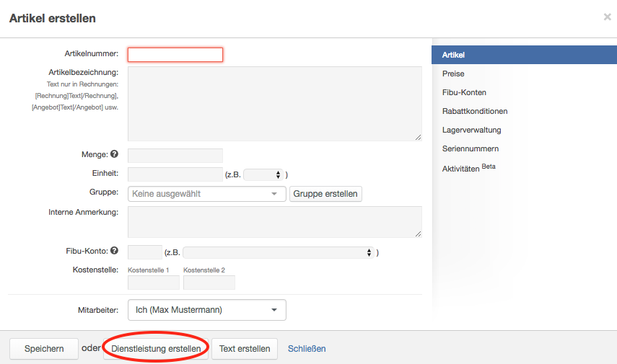The image size is (617, 364).
Task: Focus the Artikelnummer input field
Action: [175, 55]
